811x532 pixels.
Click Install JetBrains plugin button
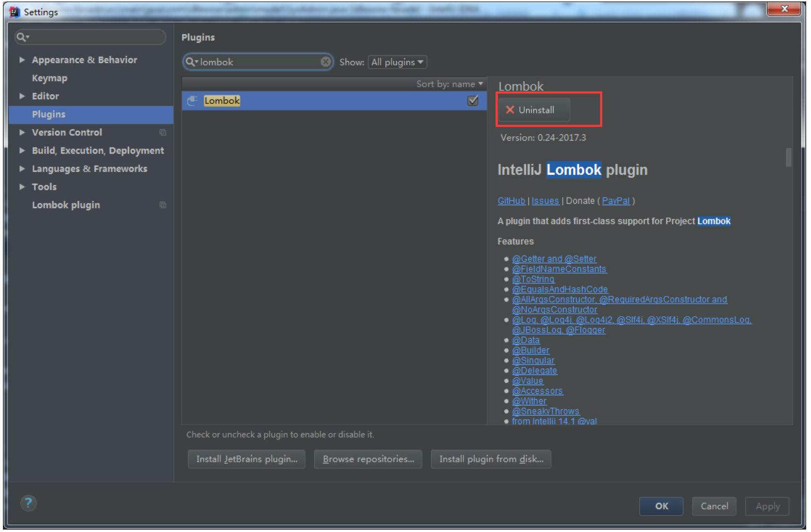pyautogui.click(x=246, y=459)
